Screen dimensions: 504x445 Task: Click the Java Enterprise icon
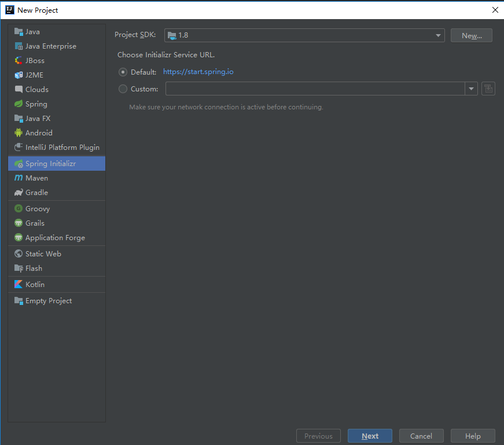(19, 46)
